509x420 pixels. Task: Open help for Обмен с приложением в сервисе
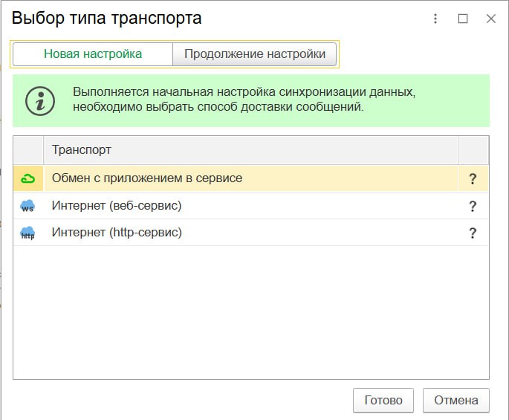(472, 179)
